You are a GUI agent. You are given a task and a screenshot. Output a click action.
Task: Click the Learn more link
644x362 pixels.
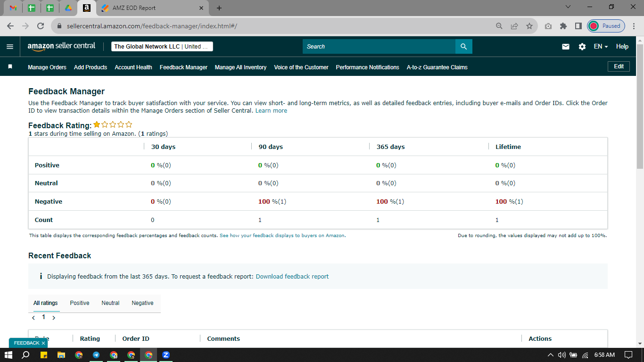(x=271, y=111)
